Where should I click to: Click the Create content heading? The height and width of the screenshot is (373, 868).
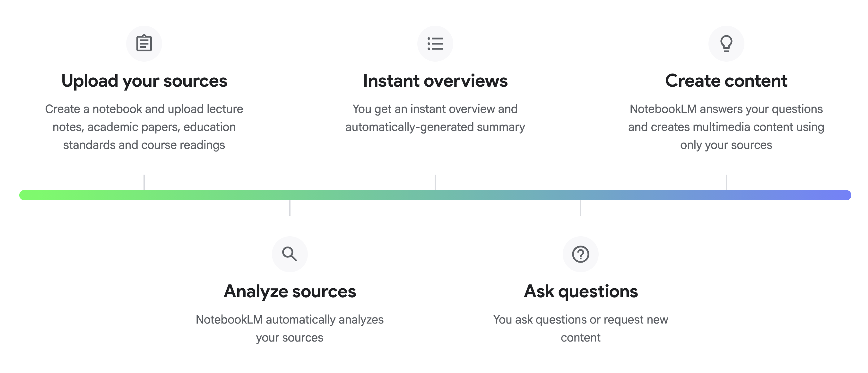pos(726,81)
